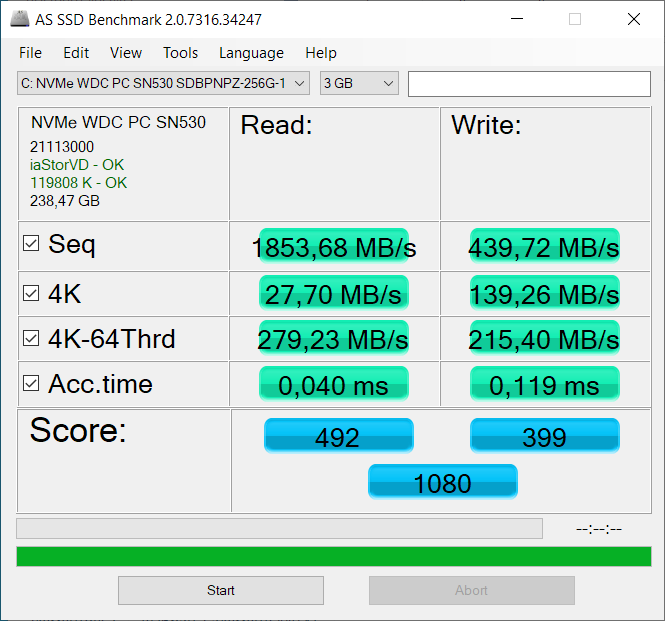Click the AS SSD Benchmark app icon
Image resolution: width=665 pixels, height=621 pixels.
[x=20, y=19]
